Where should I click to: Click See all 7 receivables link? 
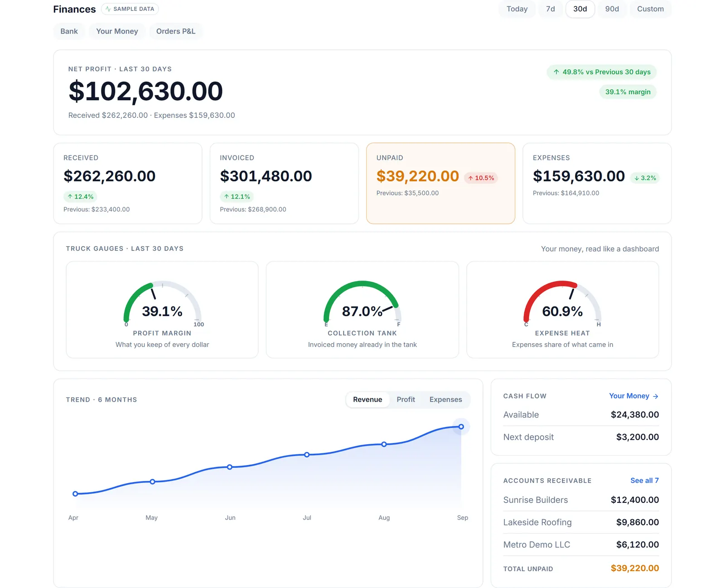click(x=644, y=481)
